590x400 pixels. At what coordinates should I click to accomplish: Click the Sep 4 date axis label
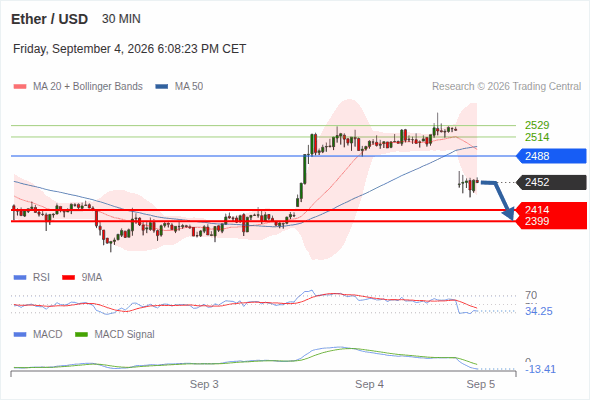click(x=370, y=384)
